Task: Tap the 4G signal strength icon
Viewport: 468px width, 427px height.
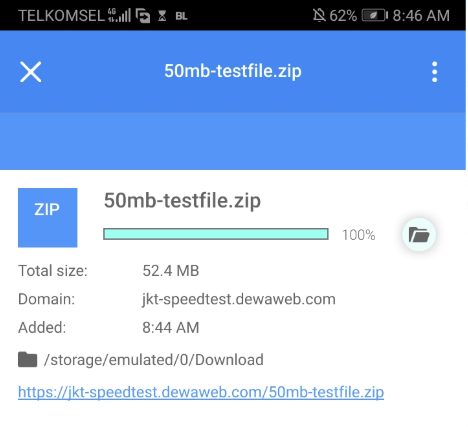Action: (119, 15)
